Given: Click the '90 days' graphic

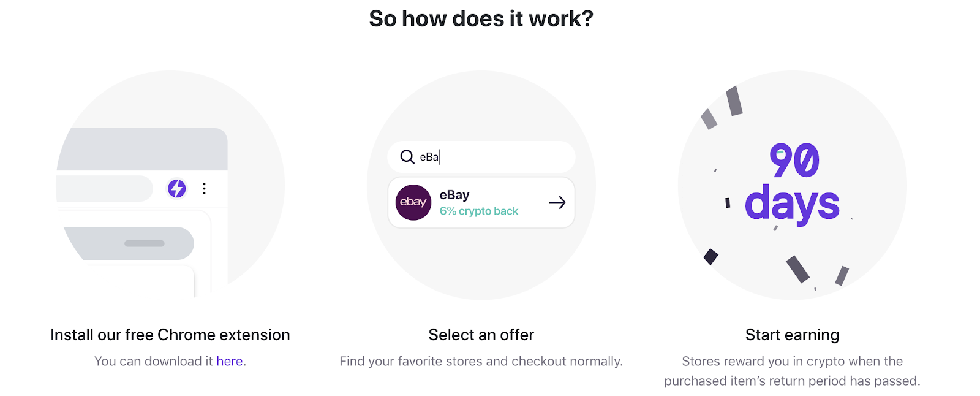Looking at the screenshot, I should pyautogui.click(x=792, y=182).
